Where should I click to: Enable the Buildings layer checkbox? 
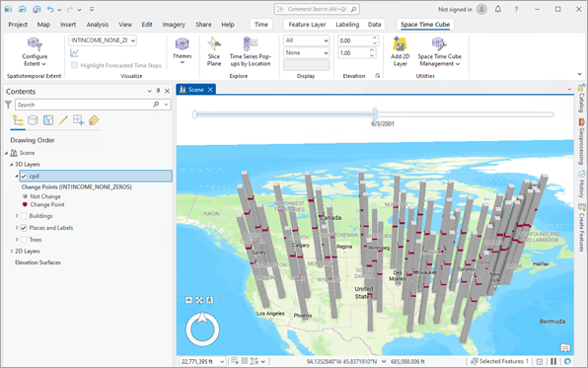click(24, 216)
